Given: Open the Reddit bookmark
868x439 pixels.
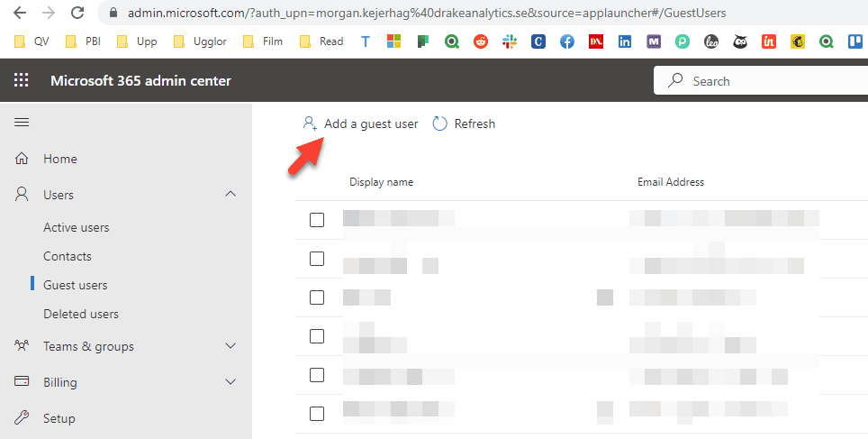Looking at the screenshot, I should [481, 41].
